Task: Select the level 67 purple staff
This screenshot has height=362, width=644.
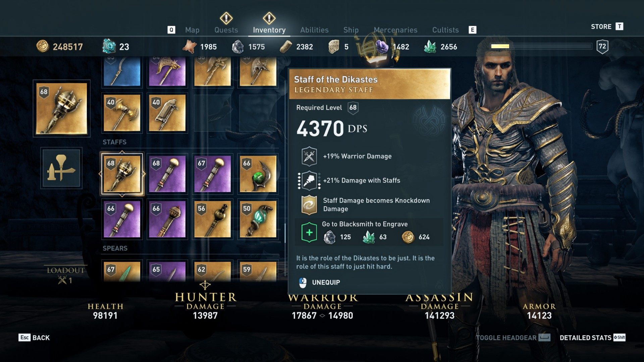Action: 212,174
